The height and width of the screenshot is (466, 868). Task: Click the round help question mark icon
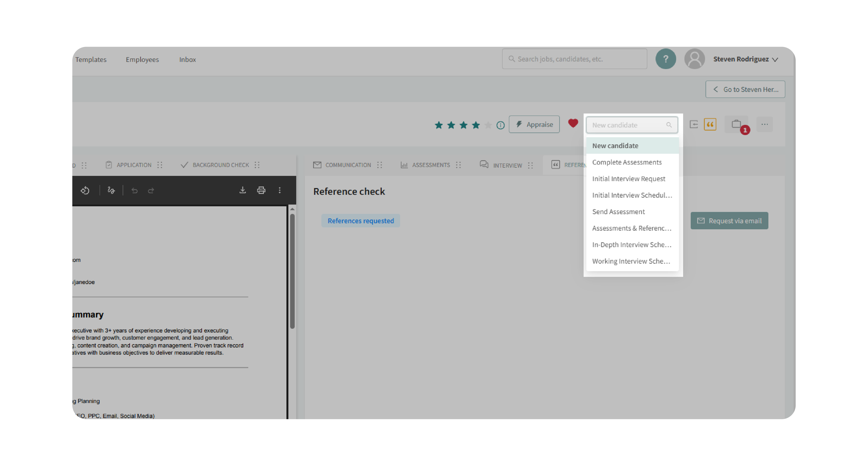tap(666, 59)
